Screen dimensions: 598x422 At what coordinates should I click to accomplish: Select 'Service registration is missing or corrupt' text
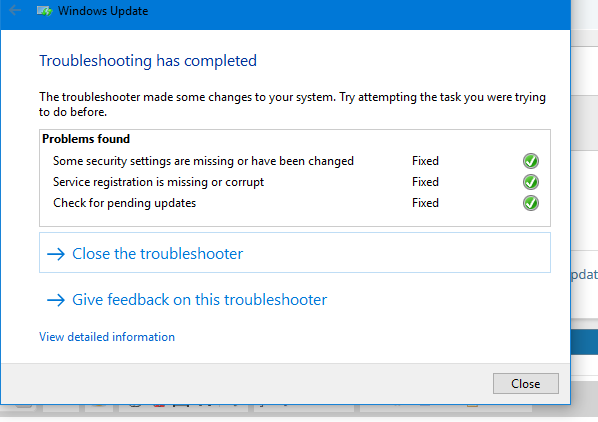tap(158, 182)
